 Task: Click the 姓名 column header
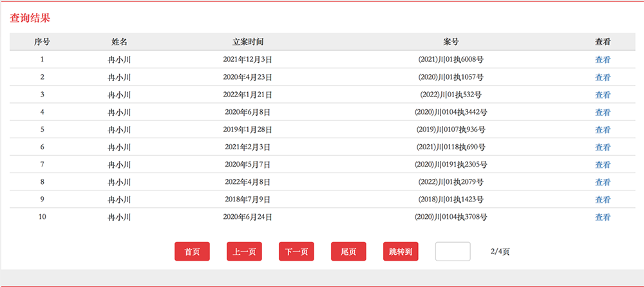click(119, 42)
